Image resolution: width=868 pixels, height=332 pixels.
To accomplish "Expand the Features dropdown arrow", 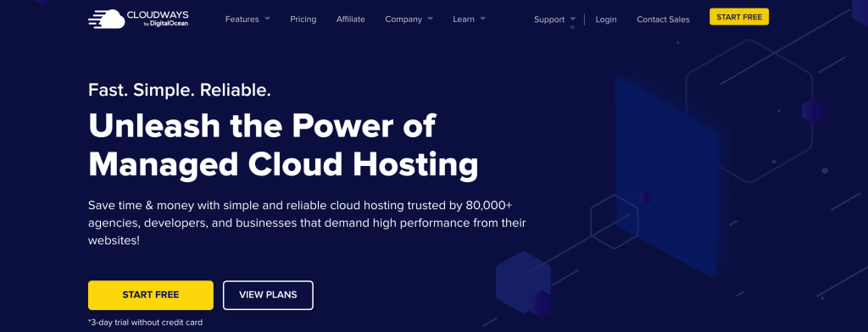I will pos(267,19).
